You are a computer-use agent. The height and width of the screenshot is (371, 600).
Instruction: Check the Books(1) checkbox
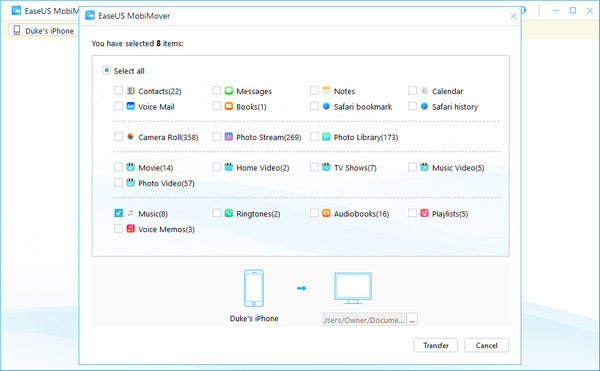217,106
